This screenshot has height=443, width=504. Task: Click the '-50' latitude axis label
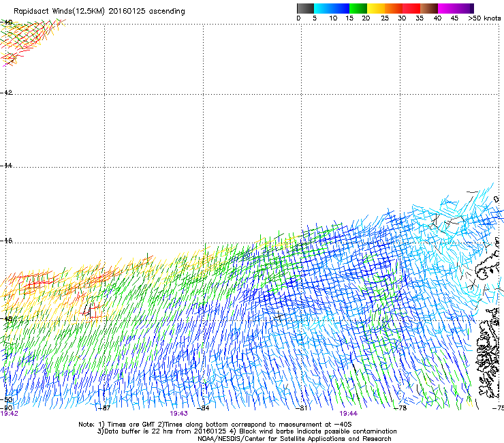pyautogui.click(x=6, y=400)
